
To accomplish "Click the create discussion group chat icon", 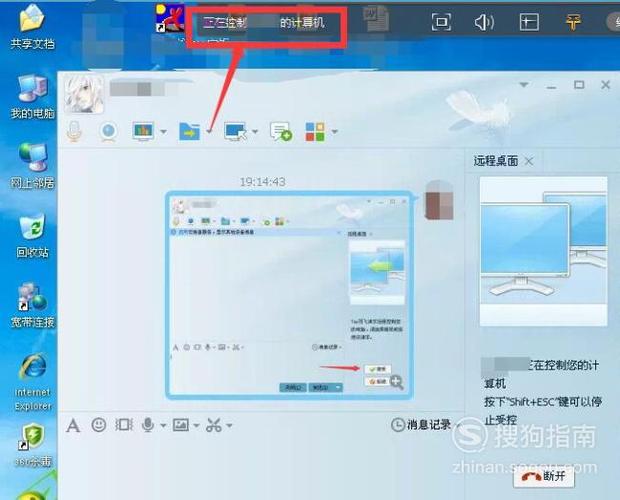I will (x=280, y=132).
